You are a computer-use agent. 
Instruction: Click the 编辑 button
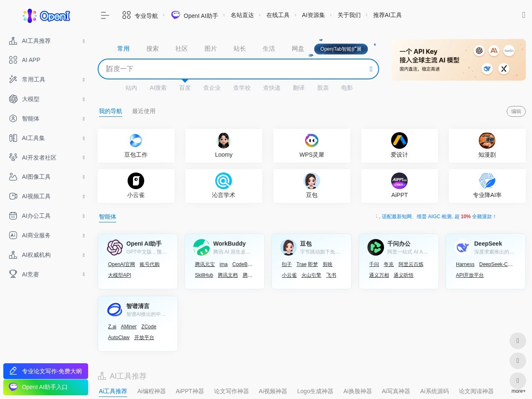coord(516,111)
